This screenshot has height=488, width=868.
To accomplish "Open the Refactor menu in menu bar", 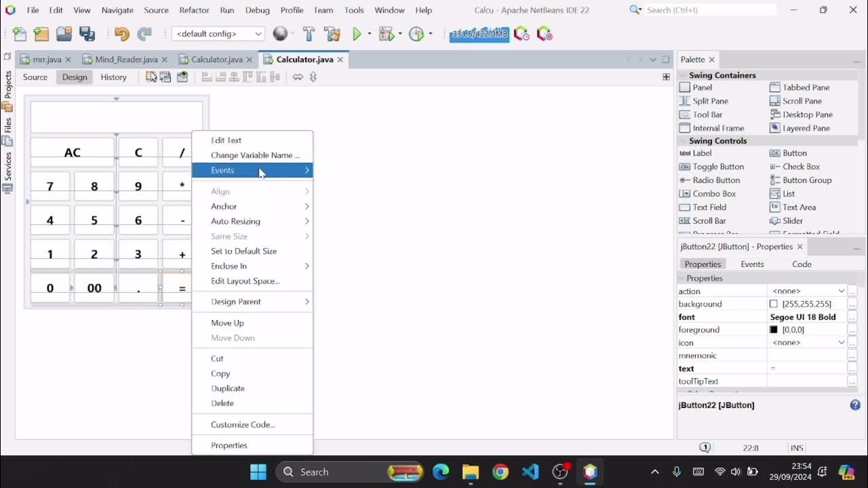I will pyautogui.click(x=194, y=10).
